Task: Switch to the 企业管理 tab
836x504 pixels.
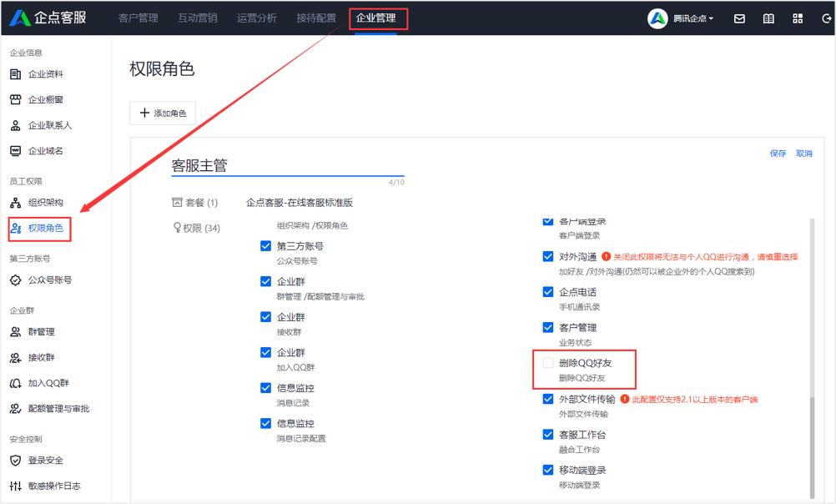Action: [x=377, y=16]
